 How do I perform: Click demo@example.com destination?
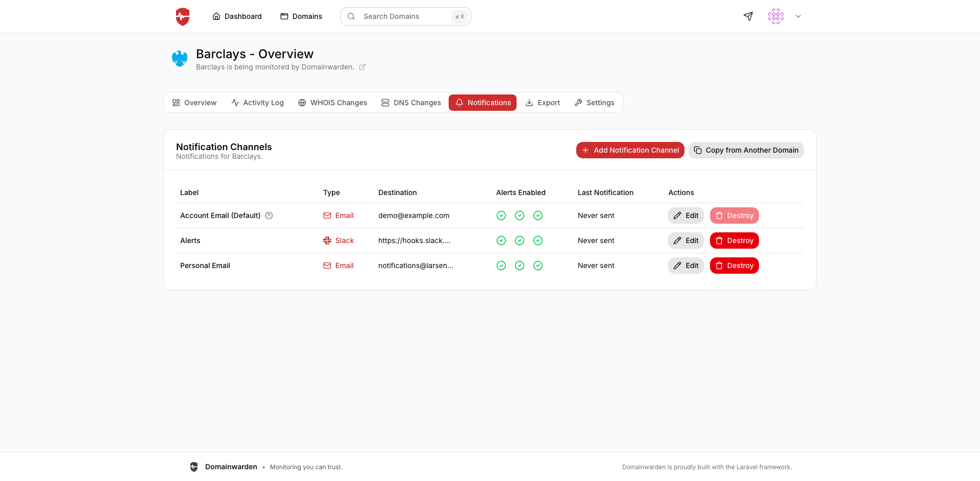pyautogui.click(x=414, y=215)
